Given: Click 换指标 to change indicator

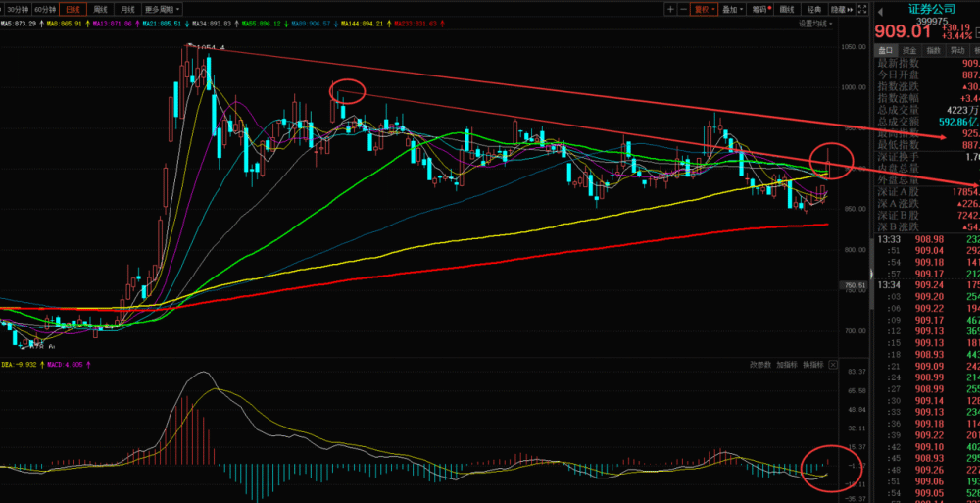Looking at the screenshot, I should [x=813, y=364].
